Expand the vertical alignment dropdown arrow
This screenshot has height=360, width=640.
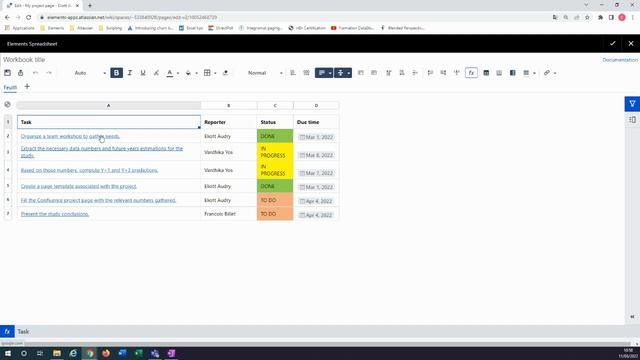coord(349,73)
